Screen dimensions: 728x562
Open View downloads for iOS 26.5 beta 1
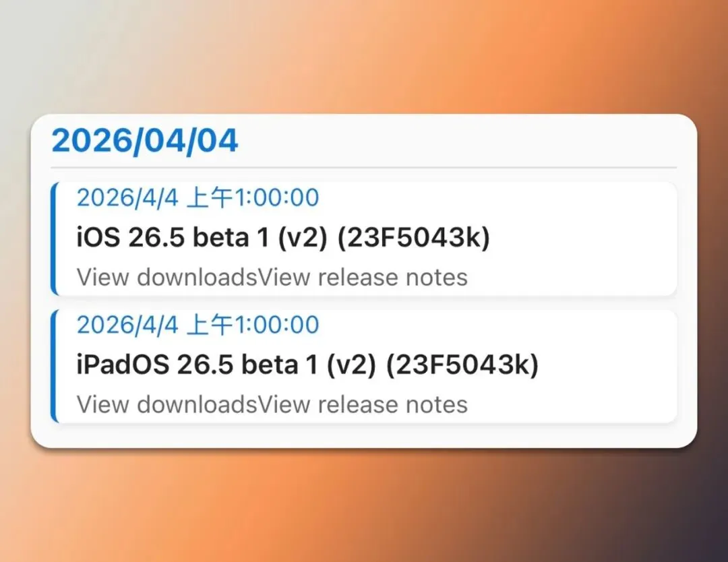click(167, 277)
